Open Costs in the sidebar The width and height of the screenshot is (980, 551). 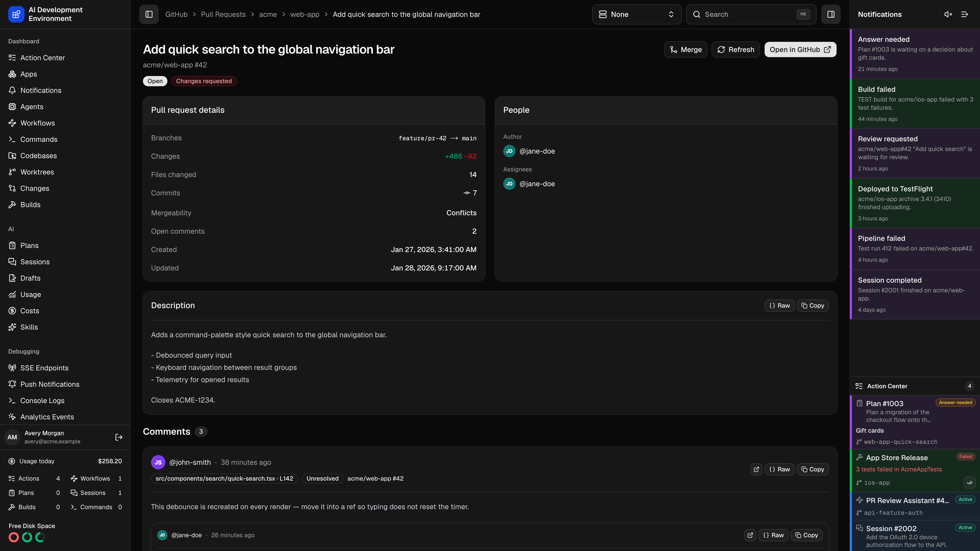[x=65, y=311]
